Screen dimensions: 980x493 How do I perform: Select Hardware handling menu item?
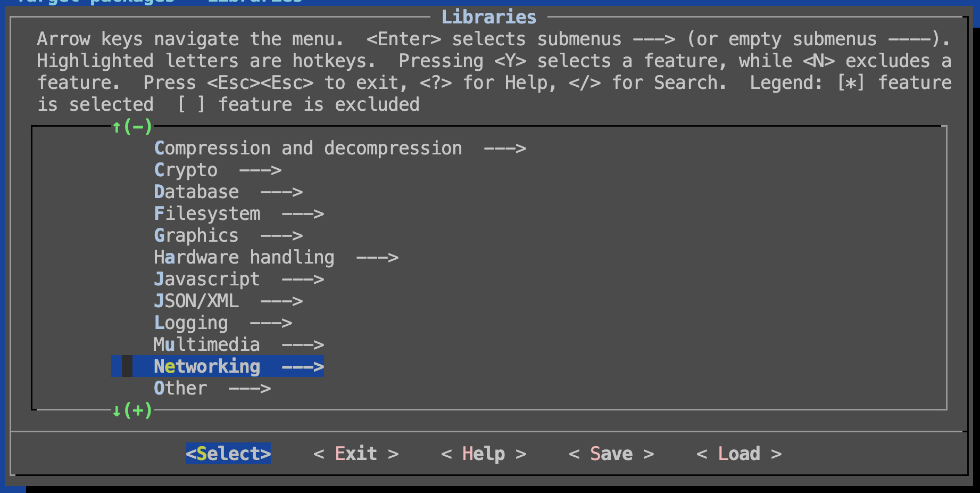click(244, 257)
